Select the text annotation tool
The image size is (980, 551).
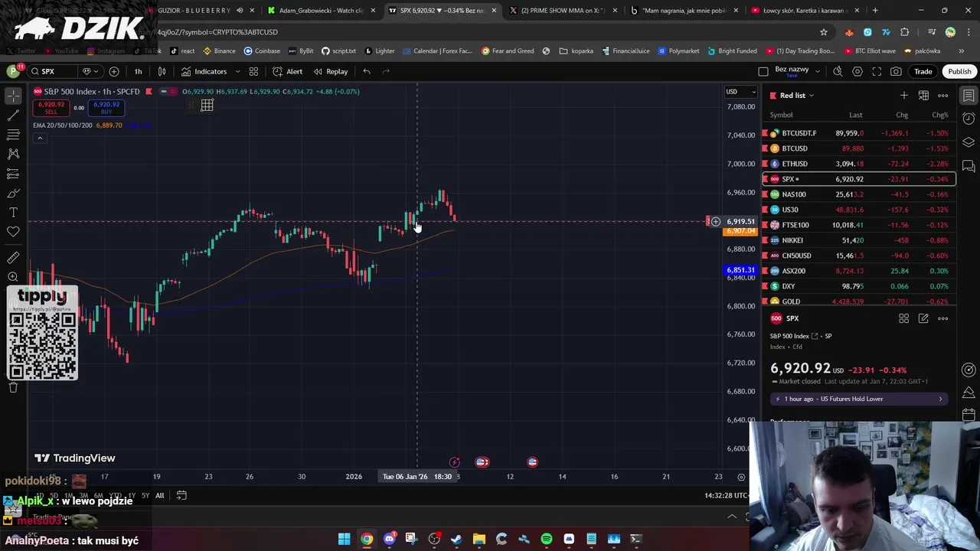(x=13, y=212)
